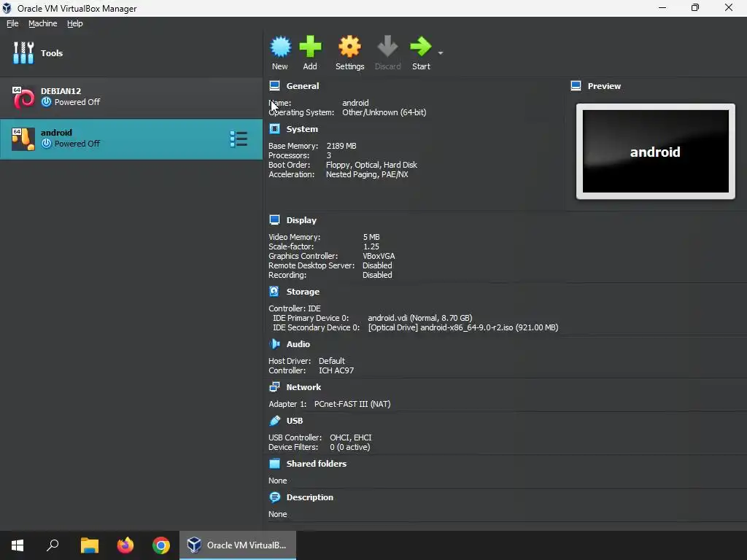This screenshot has height=560, width=747.
Task: Click the 'PCnet-FAST III (NAT)' adapter value
Action: [x=352, y=404]
